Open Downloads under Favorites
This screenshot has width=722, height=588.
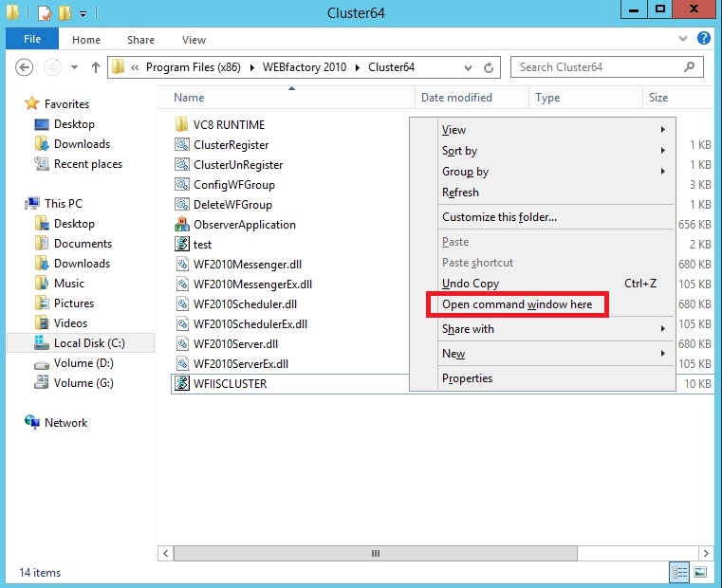[x=82, y=143]
